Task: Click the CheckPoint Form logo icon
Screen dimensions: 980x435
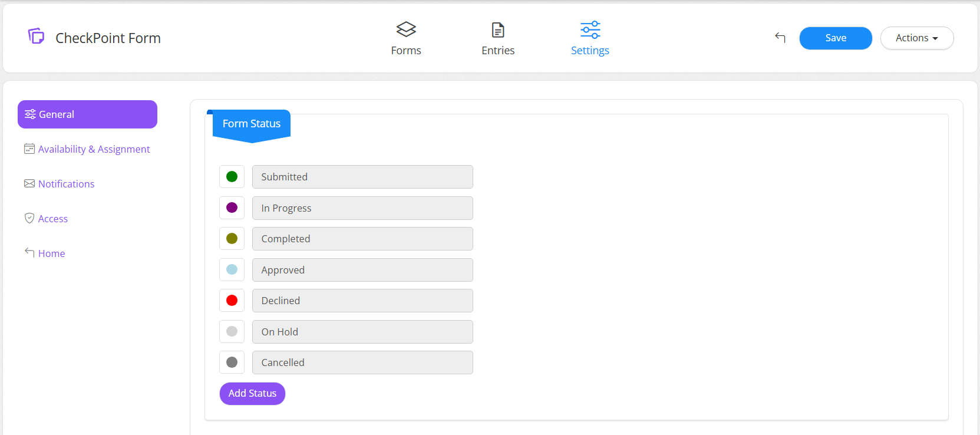Action: (36, 37)
